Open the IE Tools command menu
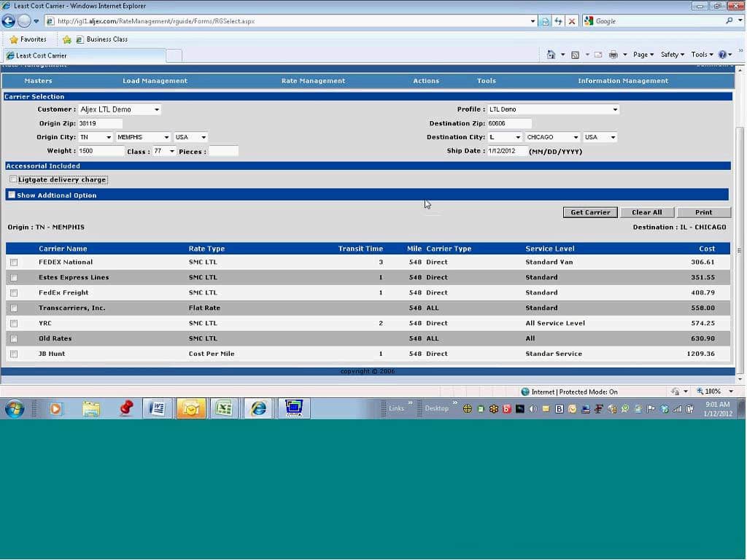Screen dimensions: 747x560 [703, 55]
